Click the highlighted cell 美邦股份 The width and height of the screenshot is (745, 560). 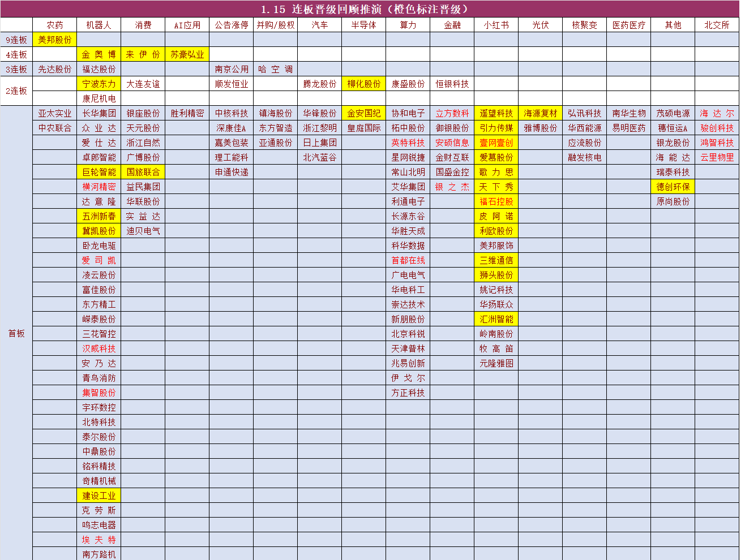tap(55, 40)
